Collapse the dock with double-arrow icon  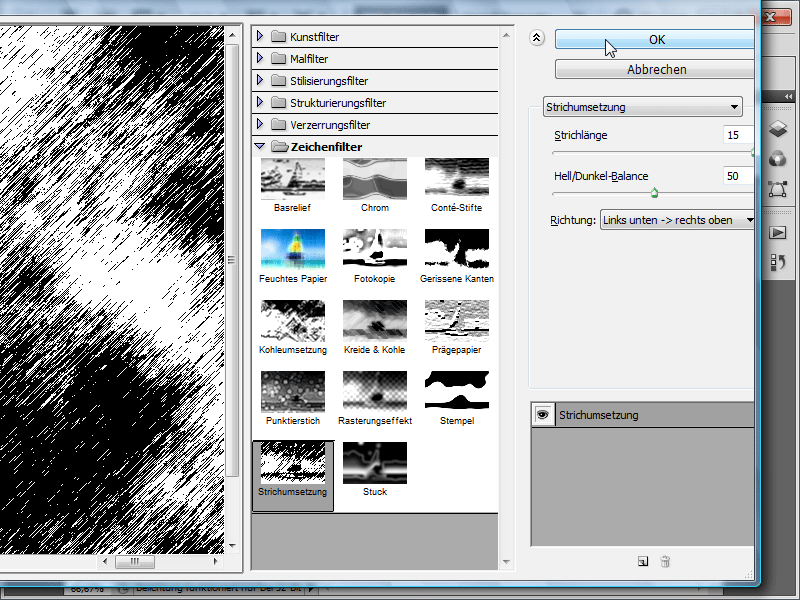[788, 96]
